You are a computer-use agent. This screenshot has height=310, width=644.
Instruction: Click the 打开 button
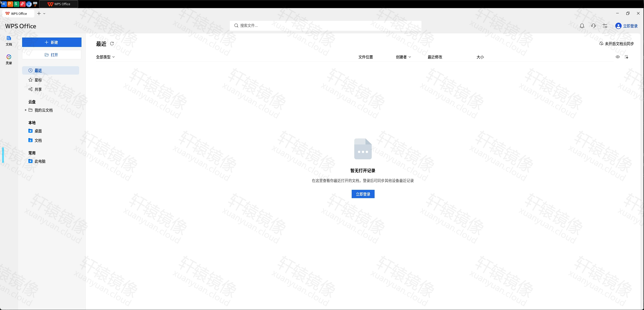coord(52,55)
